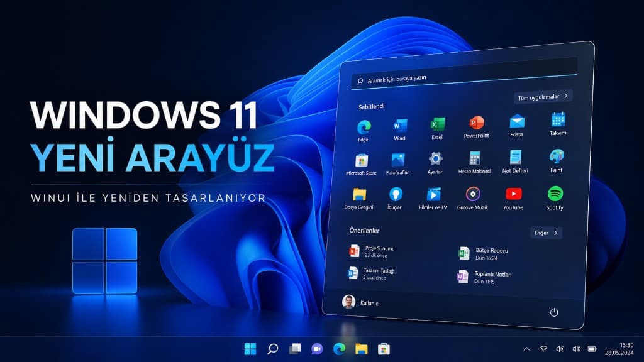Open recommended file Proje Sunumu
This screenshot has width=644, height=362.
pos(372,251)
